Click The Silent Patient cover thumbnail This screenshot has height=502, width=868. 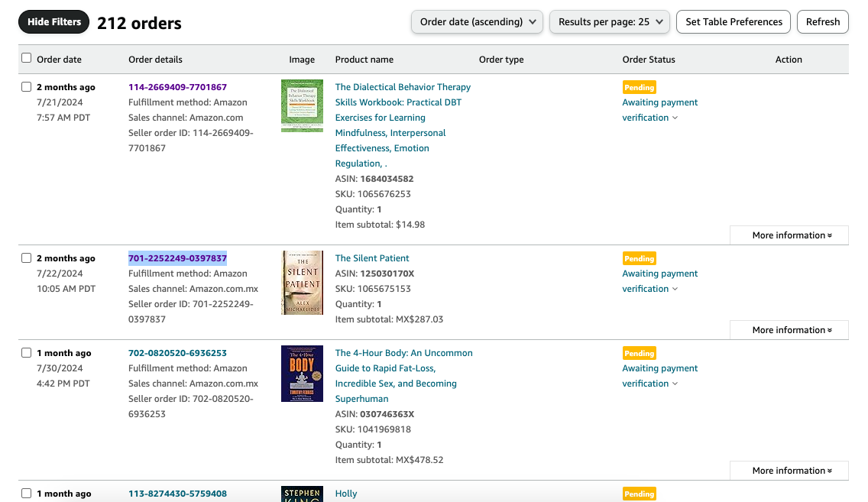302,283
